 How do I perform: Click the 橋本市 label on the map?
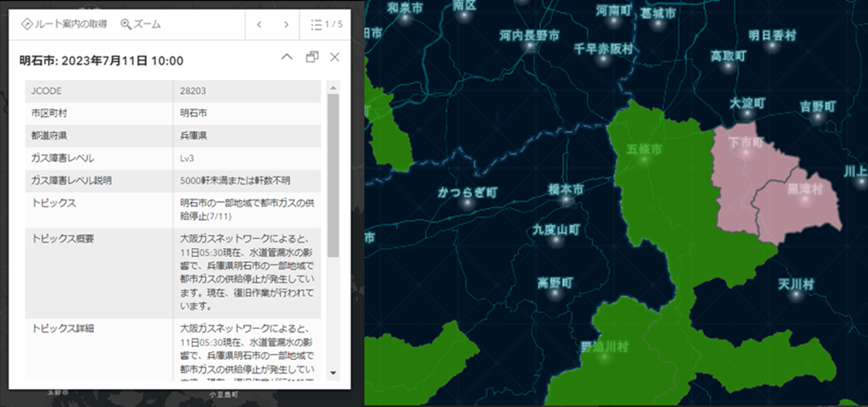tap(565, 189)
